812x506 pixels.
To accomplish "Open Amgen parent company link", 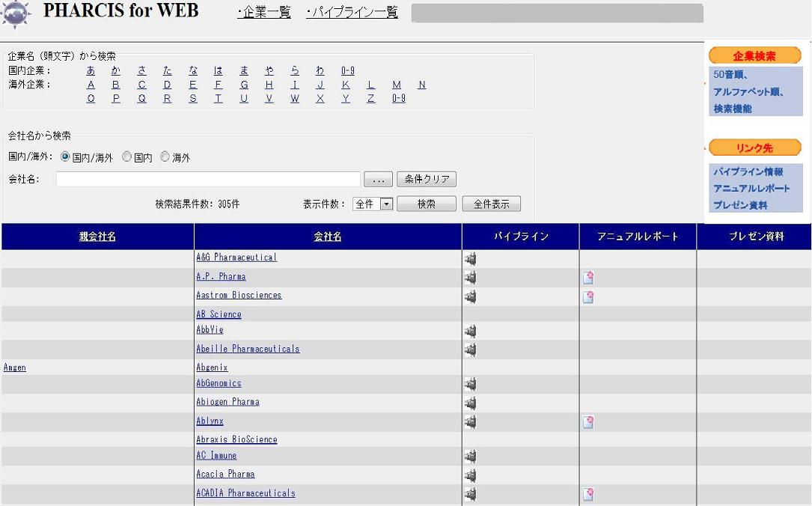I will 14,368.
